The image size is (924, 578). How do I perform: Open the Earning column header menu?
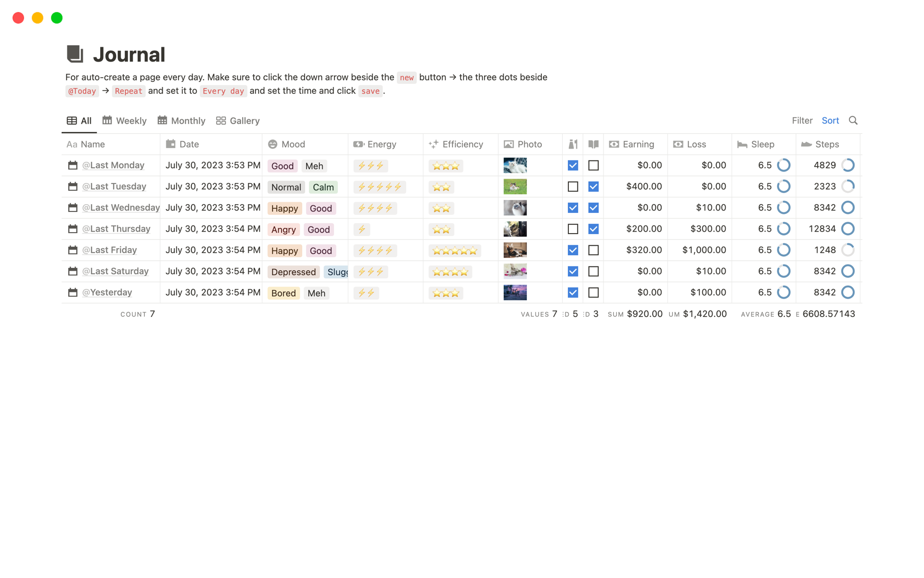[638, 144]
